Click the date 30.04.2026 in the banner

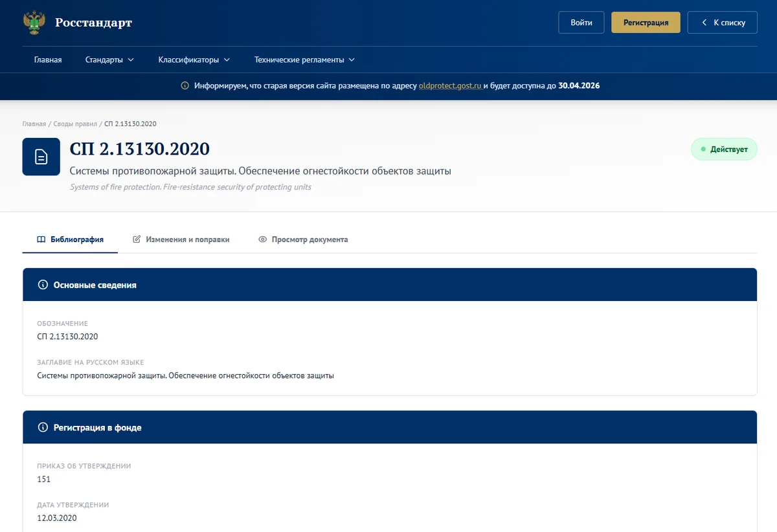[579, 85]
